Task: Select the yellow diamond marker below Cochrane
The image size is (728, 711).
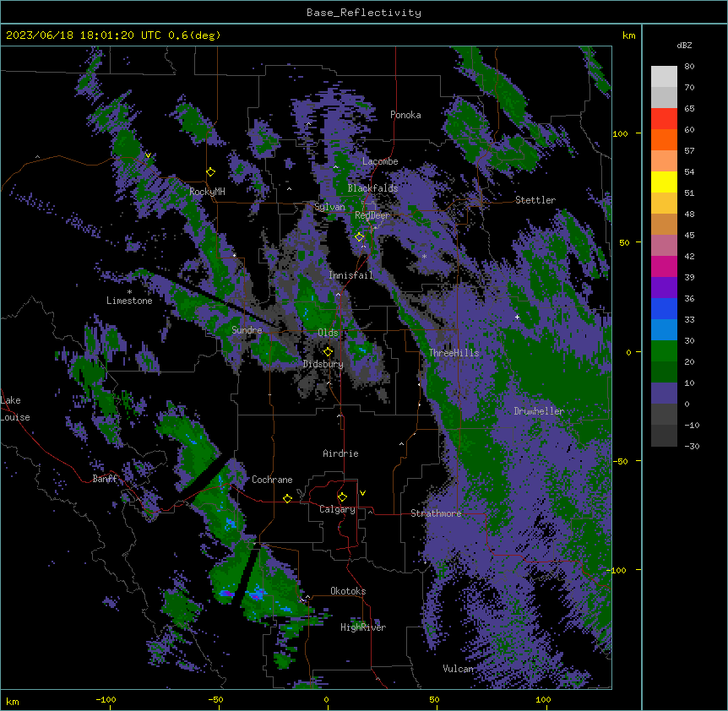Action: pos(287,498)
